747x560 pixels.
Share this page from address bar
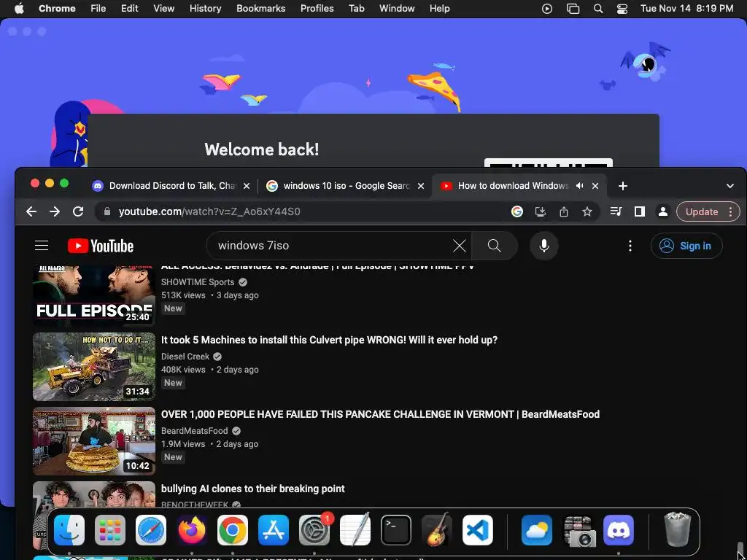click(x=564, y=211)
